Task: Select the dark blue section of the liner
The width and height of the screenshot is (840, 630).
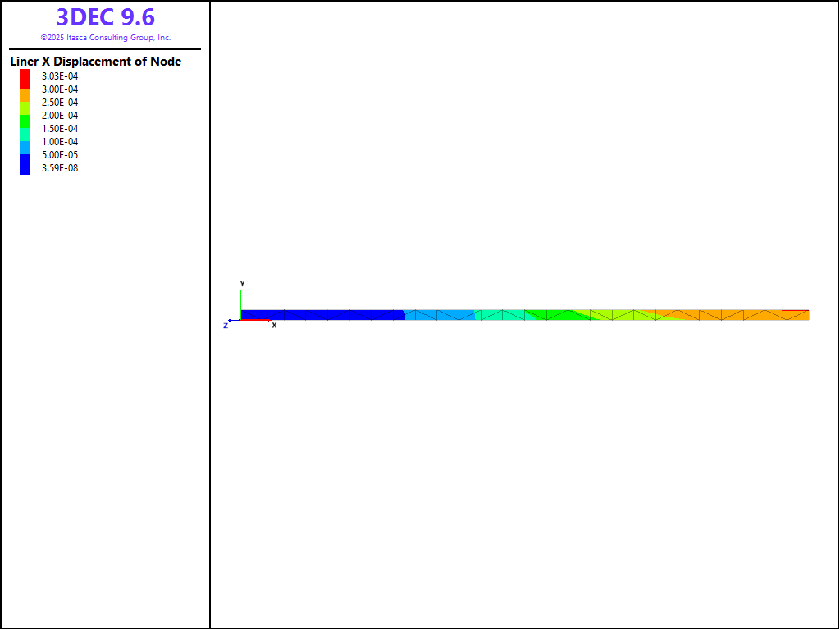Action: pos(320,315)
